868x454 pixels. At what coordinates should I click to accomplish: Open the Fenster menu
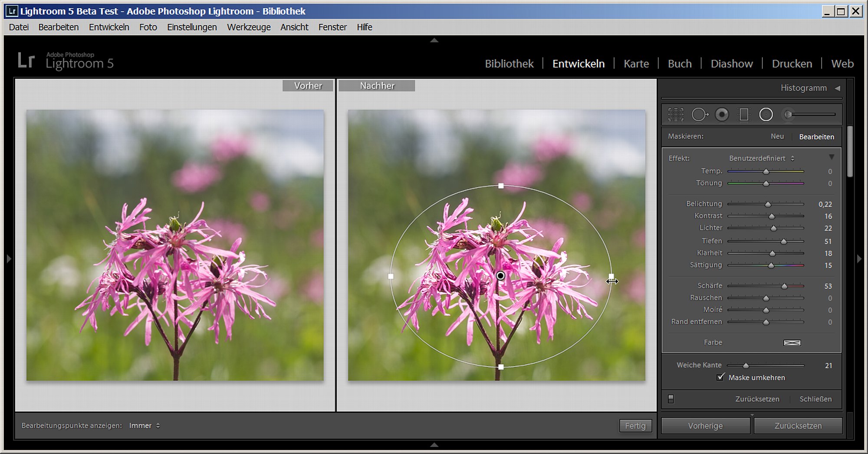332,27
